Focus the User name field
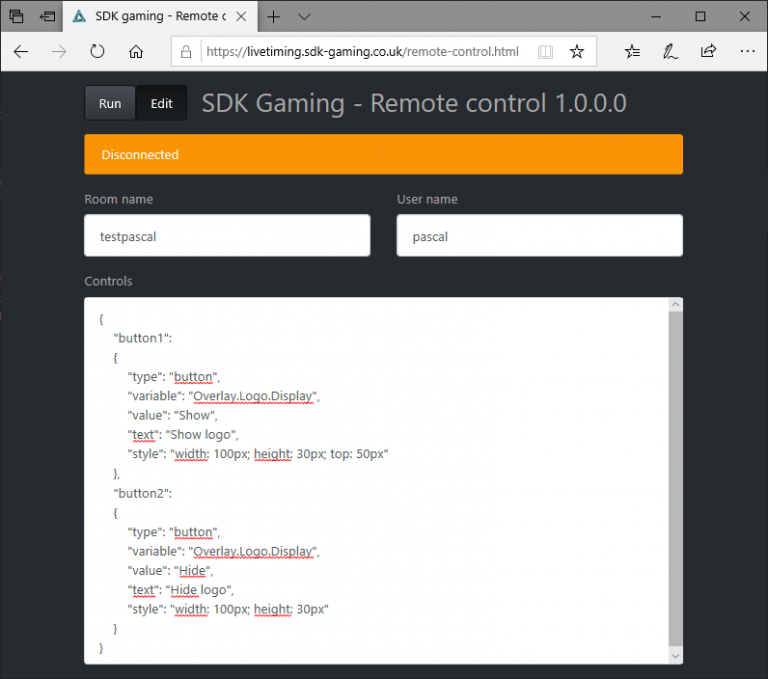Viewport: 768px width, 679px height. [540, 236]
